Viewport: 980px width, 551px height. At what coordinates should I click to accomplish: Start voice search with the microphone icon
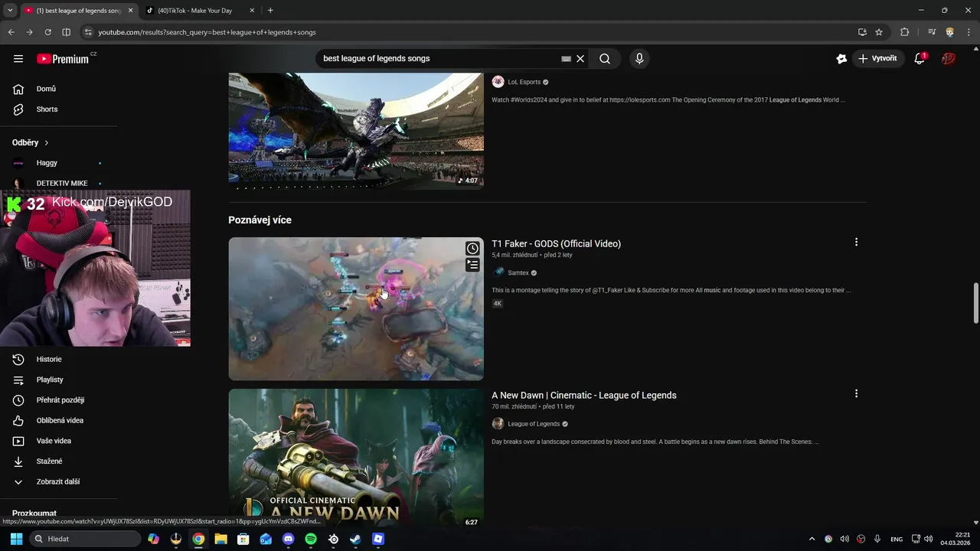point(639,59)
